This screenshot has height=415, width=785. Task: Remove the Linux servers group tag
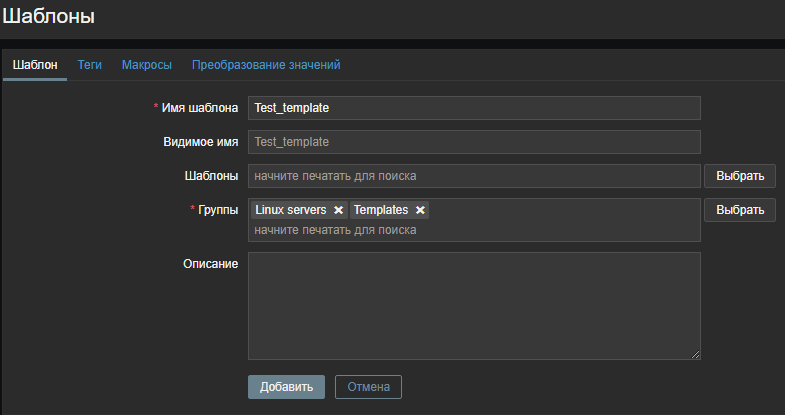[338, 210]
